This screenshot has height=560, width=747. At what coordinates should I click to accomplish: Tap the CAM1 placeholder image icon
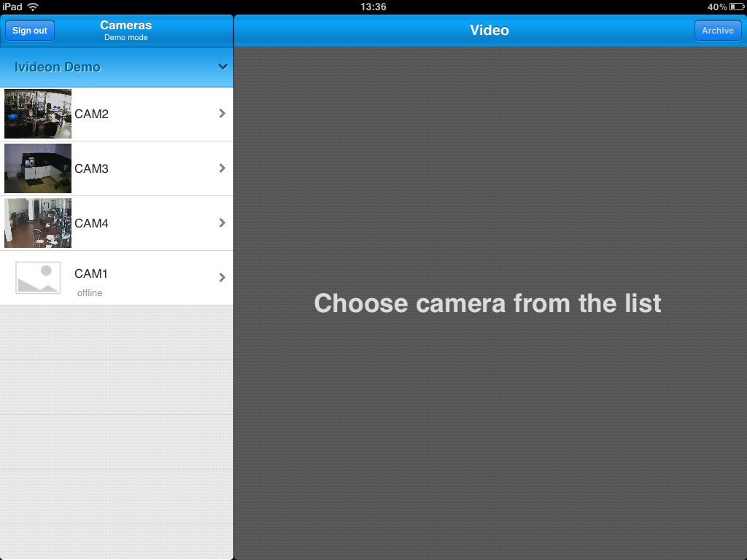(x=38, y=278)
